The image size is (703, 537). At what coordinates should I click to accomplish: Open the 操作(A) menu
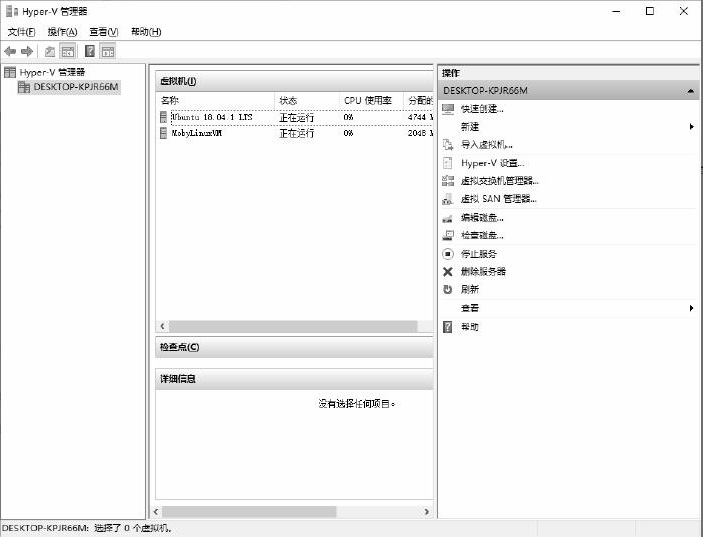click(x=62, y=32)
